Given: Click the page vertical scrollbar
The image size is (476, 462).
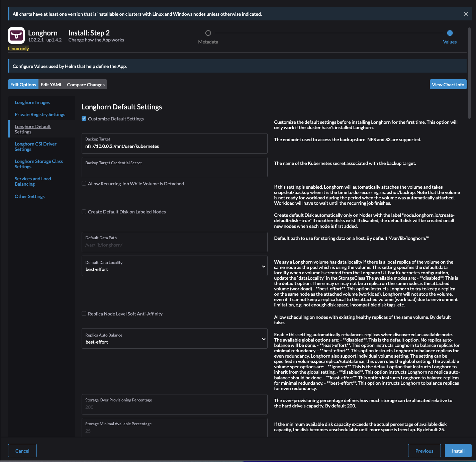Looking at the screenshot, I should (469, 74).
